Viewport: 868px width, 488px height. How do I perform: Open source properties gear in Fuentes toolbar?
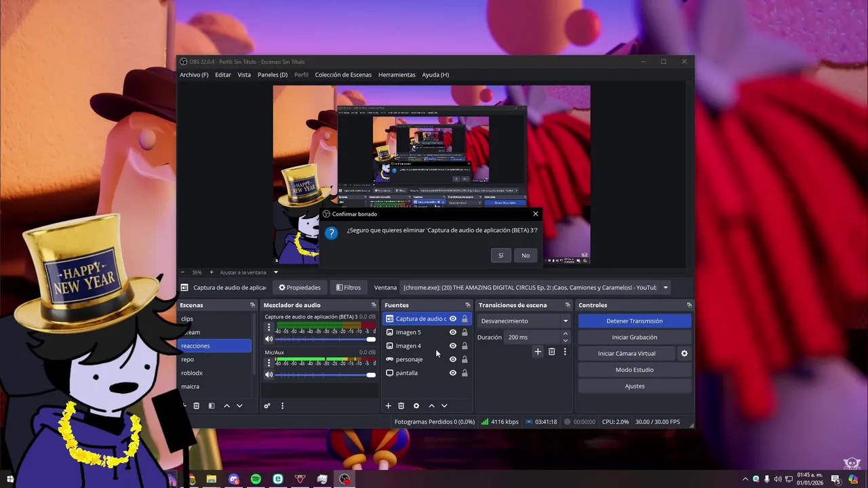click(416, 406)
